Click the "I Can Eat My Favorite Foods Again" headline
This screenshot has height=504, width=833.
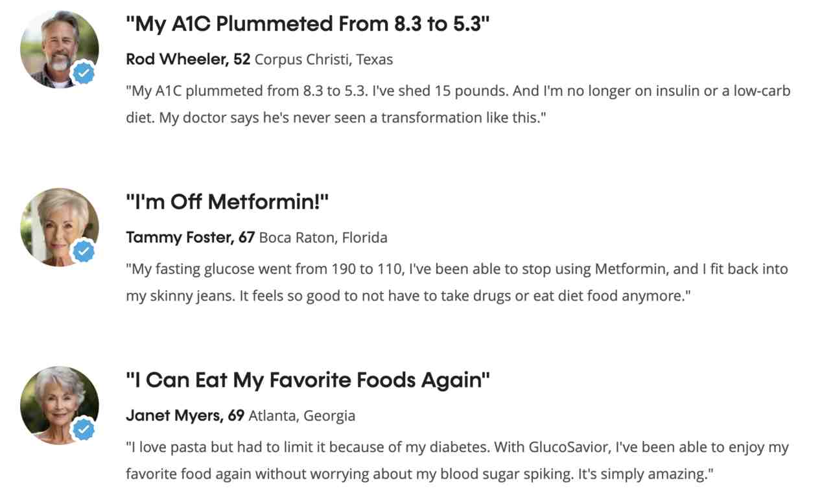coord(307,380)
